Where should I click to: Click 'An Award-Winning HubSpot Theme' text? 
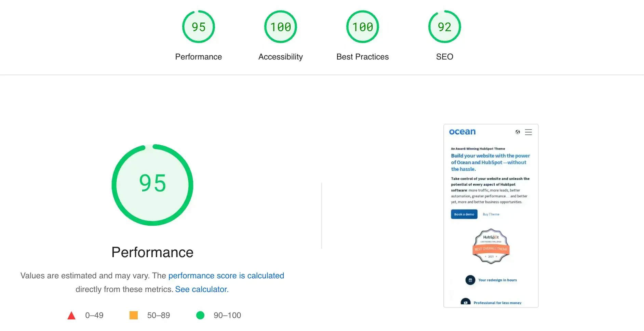pos(478,149)
